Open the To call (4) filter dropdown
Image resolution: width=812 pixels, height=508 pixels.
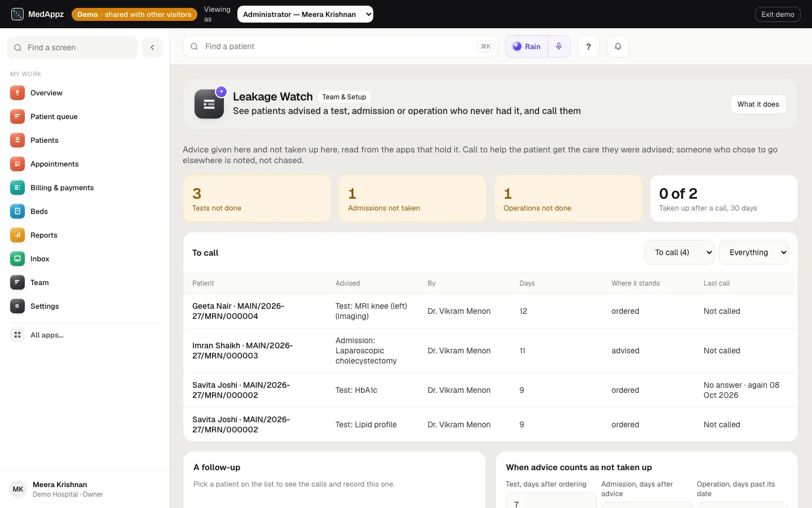[x=679, y=252]
